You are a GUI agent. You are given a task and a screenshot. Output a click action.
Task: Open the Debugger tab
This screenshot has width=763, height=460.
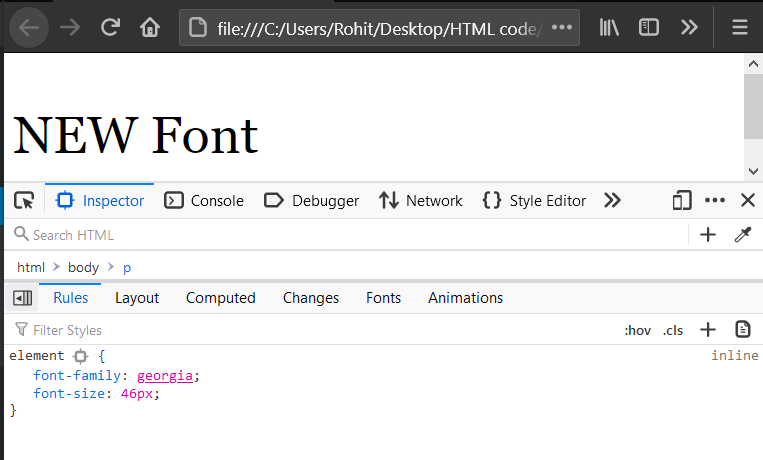tap(311, 201)
